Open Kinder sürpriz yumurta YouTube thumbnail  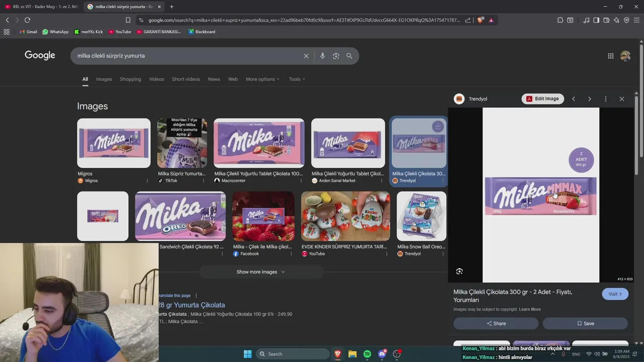(x=346, y=216)
